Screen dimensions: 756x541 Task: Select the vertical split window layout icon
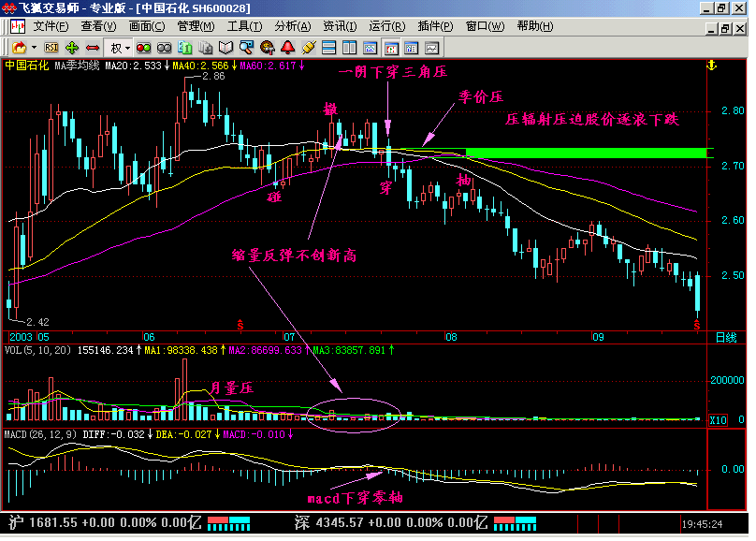[x=349, y=48]
